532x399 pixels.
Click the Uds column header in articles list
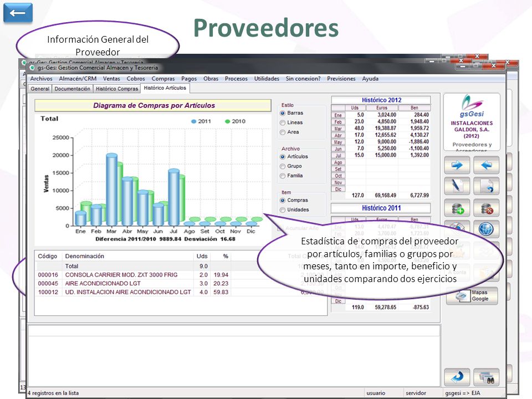[x=202, y=257]
